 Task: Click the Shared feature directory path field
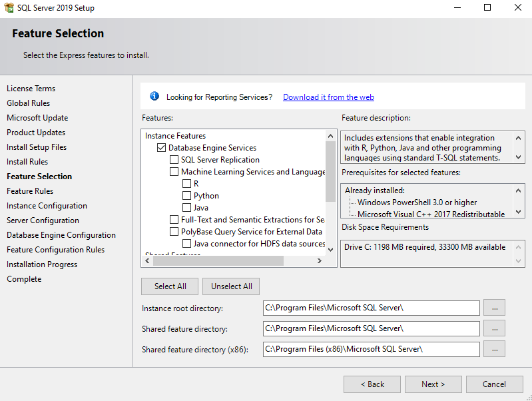tap(371, 328)
